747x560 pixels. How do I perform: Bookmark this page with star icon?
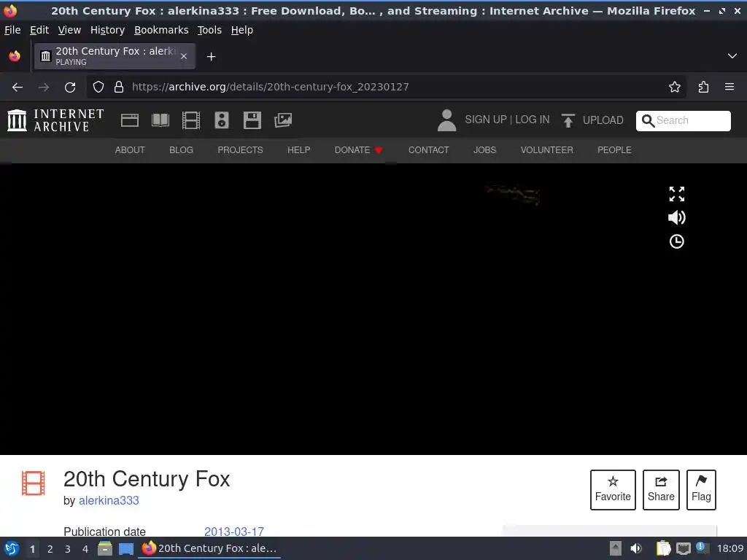click(x=675, y=87)
